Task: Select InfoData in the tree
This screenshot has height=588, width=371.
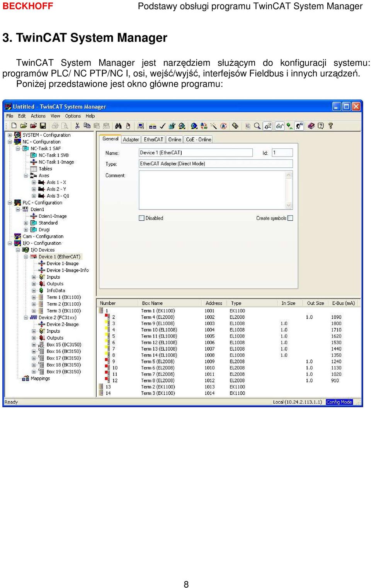Action: click(x=56, y=291)
